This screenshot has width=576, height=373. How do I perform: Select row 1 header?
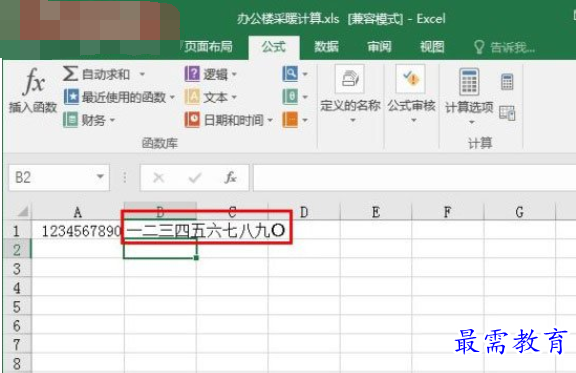pyautogui.click(x=17, y=231)
